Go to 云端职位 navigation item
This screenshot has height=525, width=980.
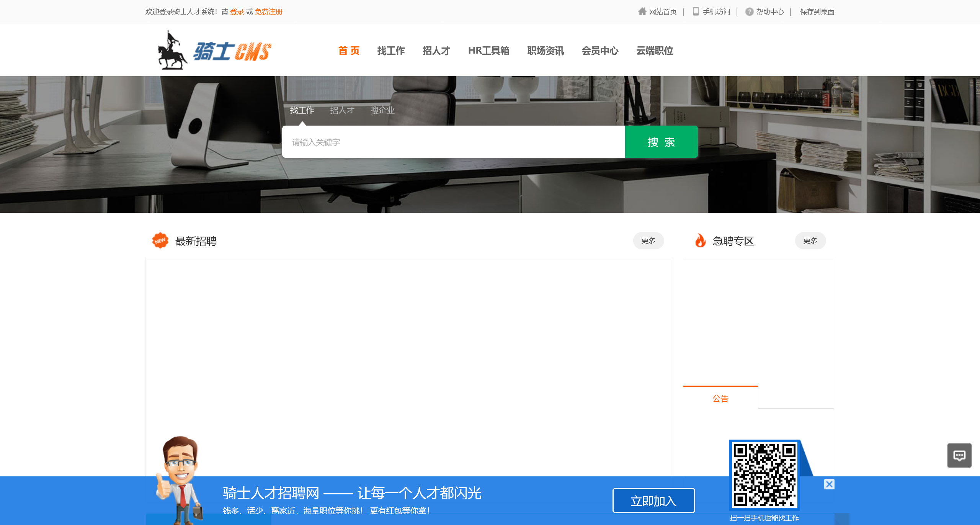pyautogui.click(x=654, y=51)
